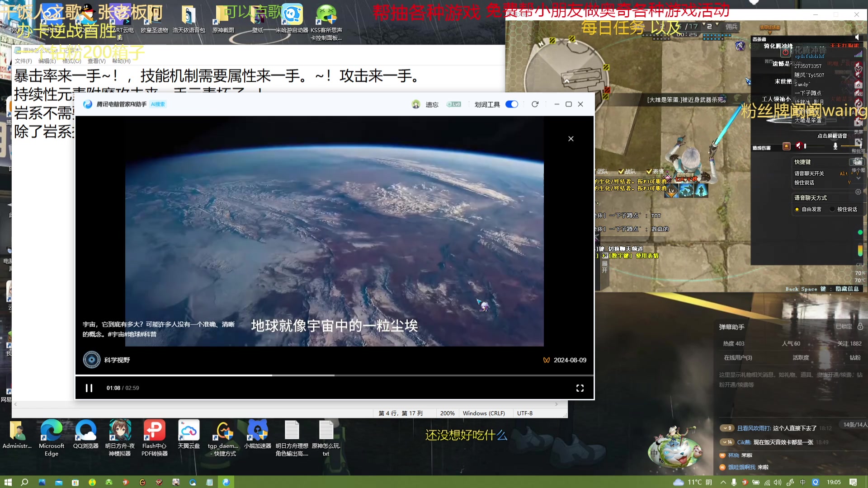Viewport: 868px width, 488px height.
Task: Click the 已锁定 lock icon in 弹幕助手
Action: click(860, 326)
